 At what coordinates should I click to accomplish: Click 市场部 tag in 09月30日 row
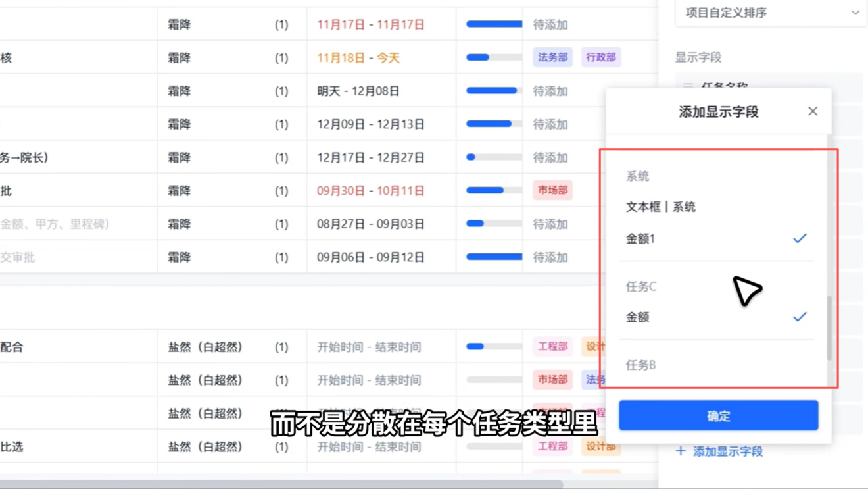552,190
